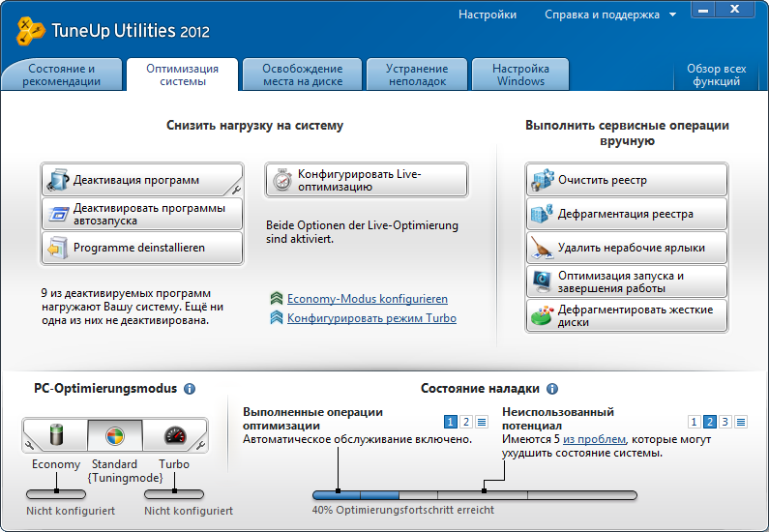The image size is (769, 532).
Task: Show list view of Выполненные операции оптимизации
Action: tap(482, 422)
